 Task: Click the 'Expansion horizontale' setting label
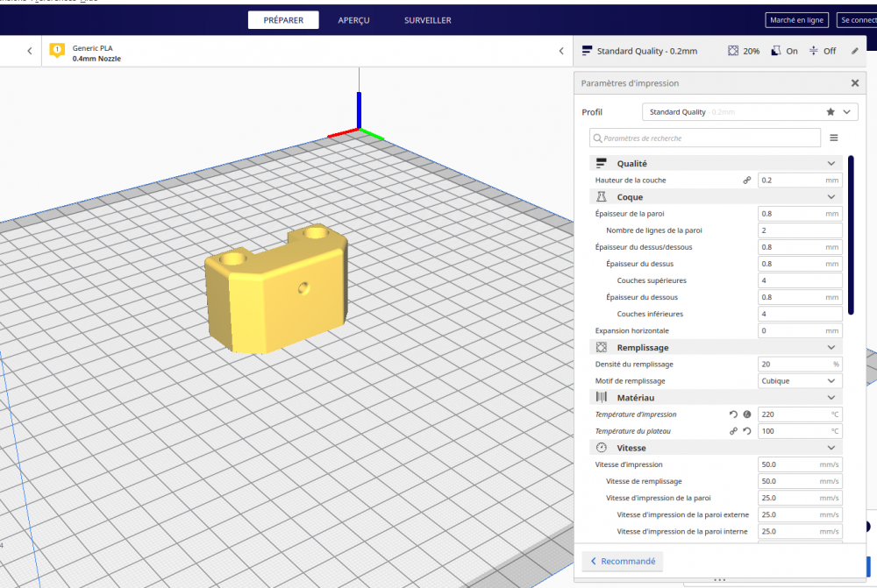632,331
